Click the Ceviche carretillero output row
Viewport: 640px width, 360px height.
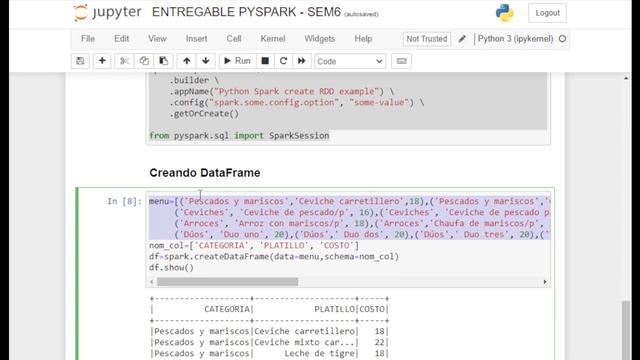(269, 331)
